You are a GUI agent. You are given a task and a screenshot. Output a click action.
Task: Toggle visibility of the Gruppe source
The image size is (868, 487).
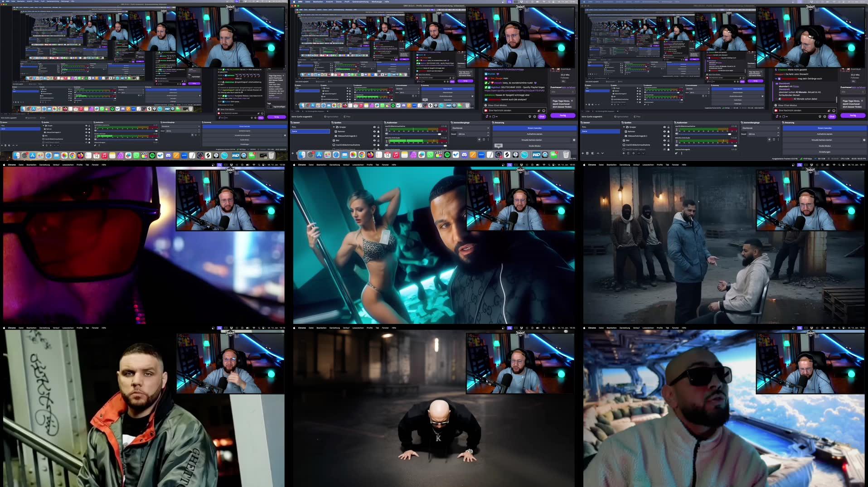coord(374,127)
